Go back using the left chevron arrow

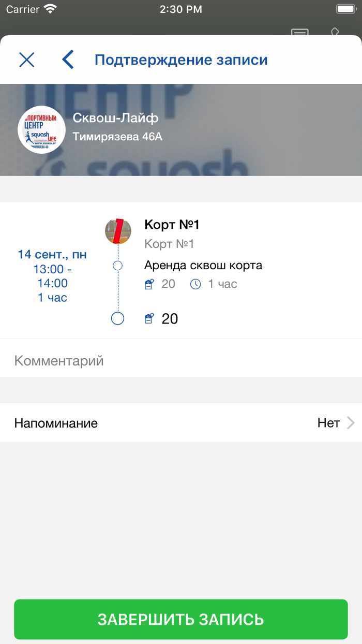[68, 60]
